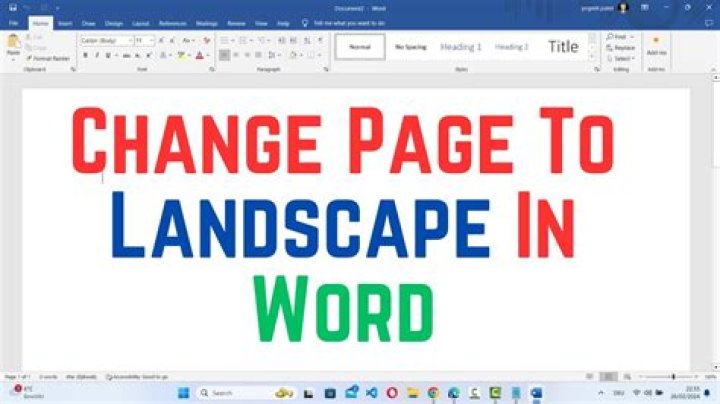Screen dimensions: 720x404
Task: Click the Word icon in the taskbar
Action: click(x=536, y=392)
